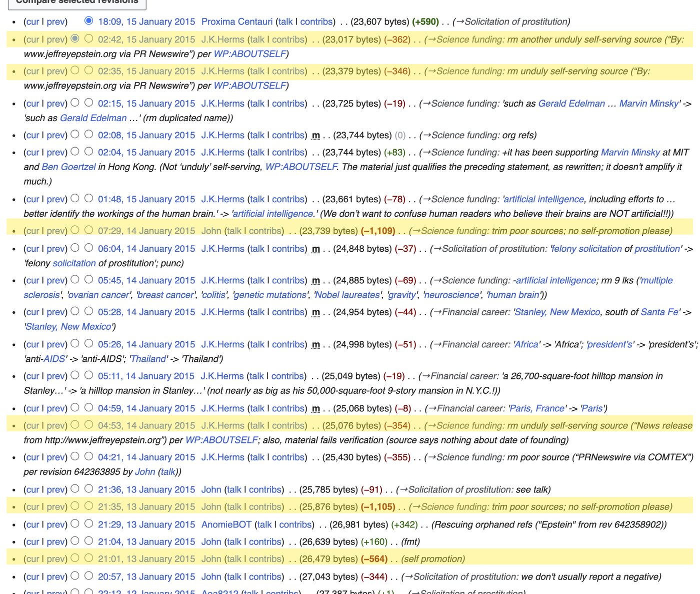Open the Ben Goertzel link
This screenshot has height=594, width=700.
68,167
